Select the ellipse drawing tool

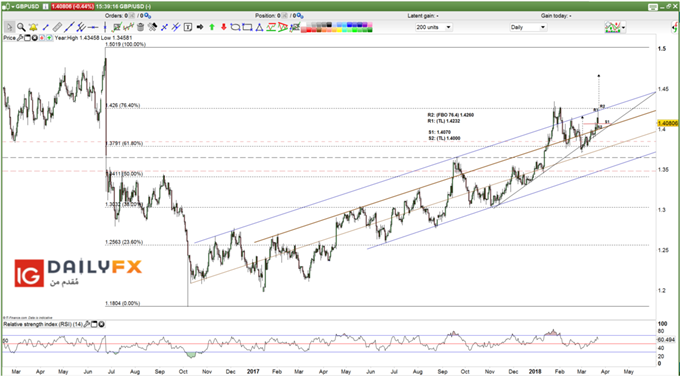tap(235, 27)
